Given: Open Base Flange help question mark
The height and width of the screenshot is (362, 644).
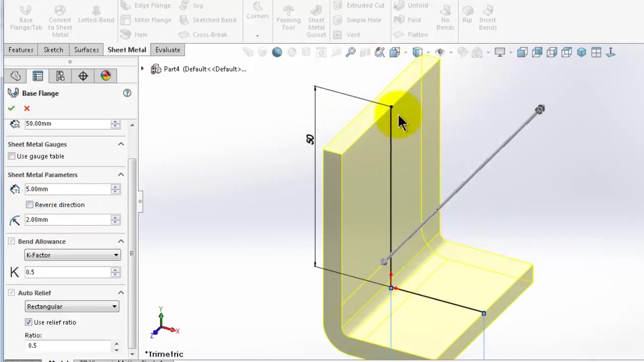Looking at the screenshot, I should tap(127, 93).
